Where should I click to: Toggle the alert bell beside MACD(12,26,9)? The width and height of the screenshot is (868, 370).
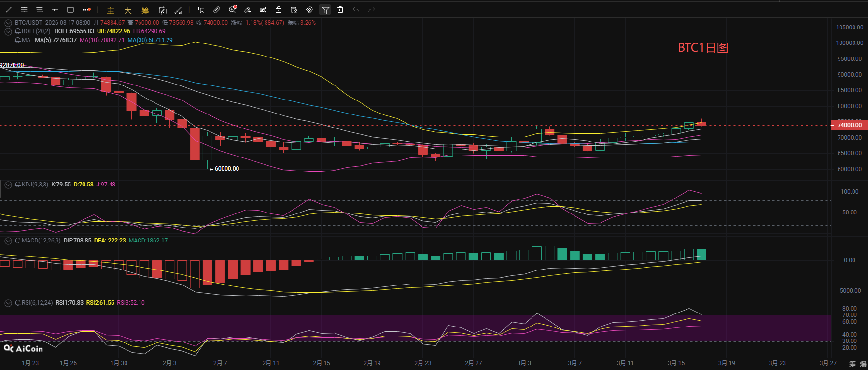18,241
